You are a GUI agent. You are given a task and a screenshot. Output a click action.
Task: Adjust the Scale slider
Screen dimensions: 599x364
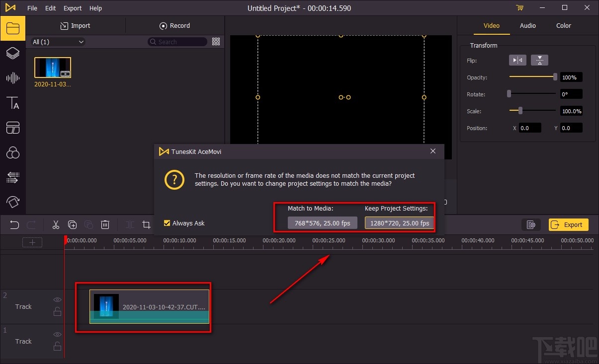coord(533,111)
